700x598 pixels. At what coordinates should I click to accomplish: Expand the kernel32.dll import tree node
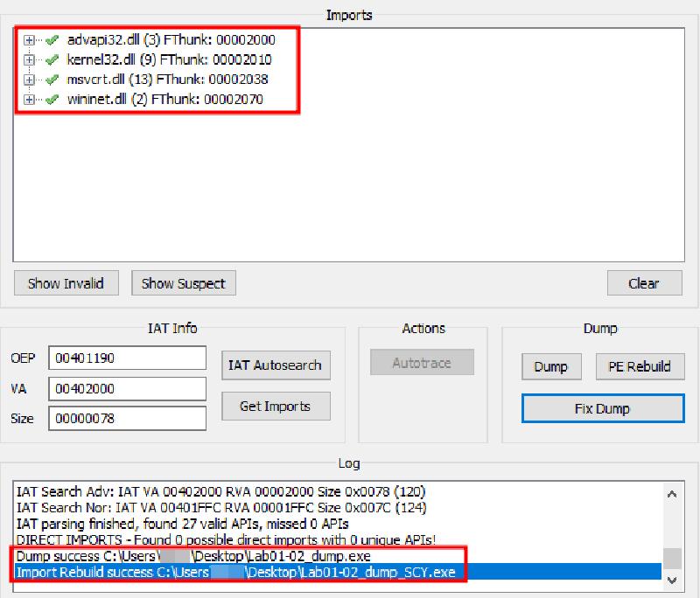coord(29,60)
